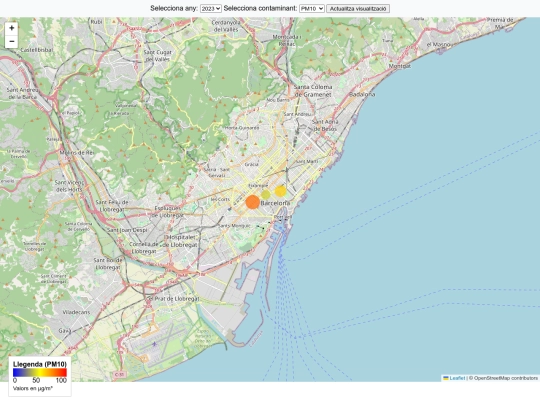The height and width of the screenshot is (405, 540).
Task: Click the Valors en µg/m³ legend note
Action: pos(33,388)
